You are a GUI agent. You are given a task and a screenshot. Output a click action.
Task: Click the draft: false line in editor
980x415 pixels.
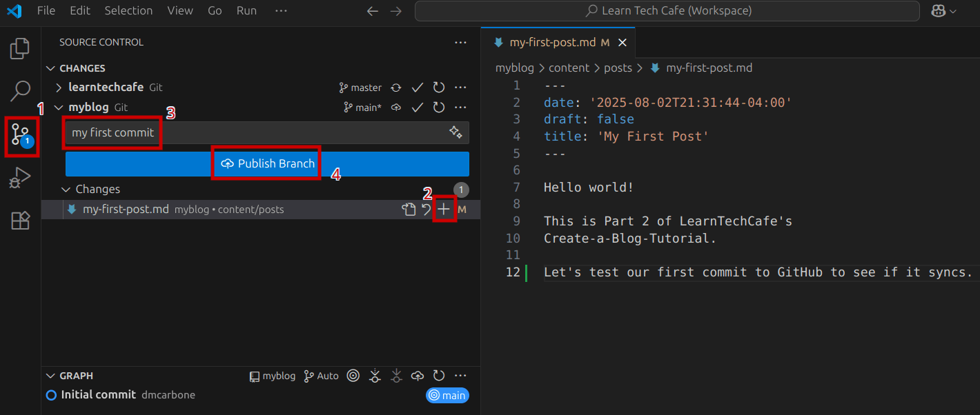(589, 119)
